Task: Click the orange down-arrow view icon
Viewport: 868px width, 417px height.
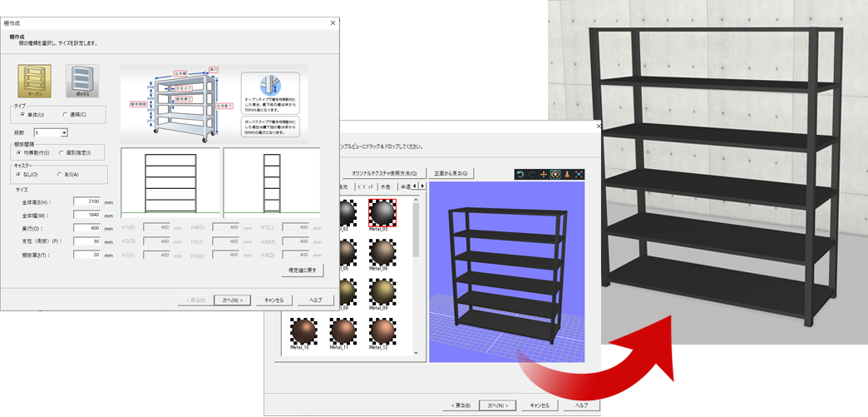Action: click(x=567, y=174)
